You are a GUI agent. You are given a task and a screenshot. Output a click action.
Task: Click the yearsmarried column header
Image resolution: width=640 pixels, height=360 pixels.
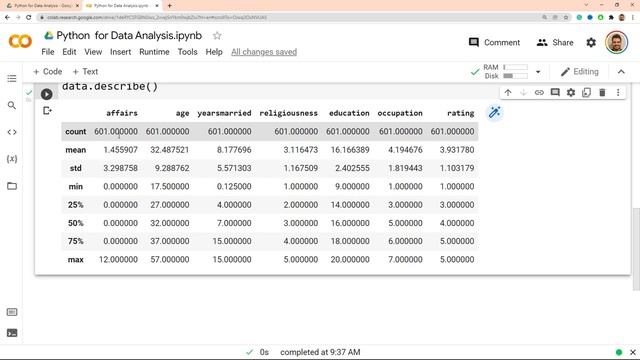224,113
